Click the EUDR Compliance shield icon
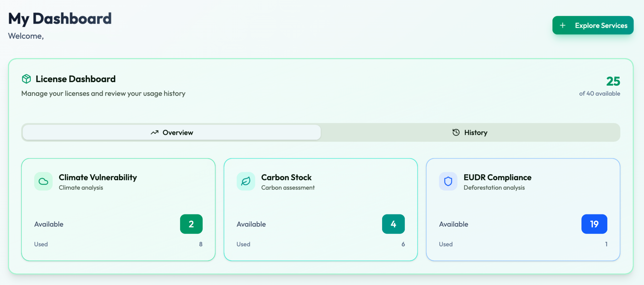The height and width of the screenshot is (285, 644). tap(448, 181)
